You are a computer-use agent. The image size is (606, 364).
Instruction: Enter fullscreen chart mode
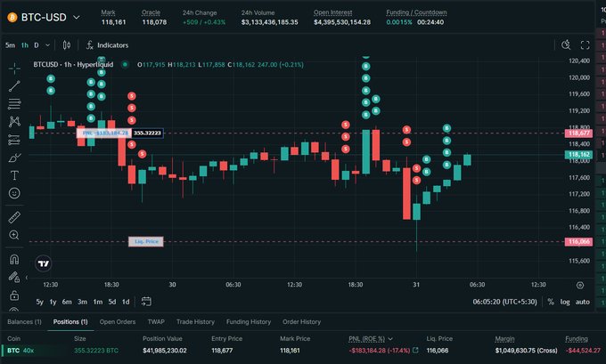[x=586, y=45]
